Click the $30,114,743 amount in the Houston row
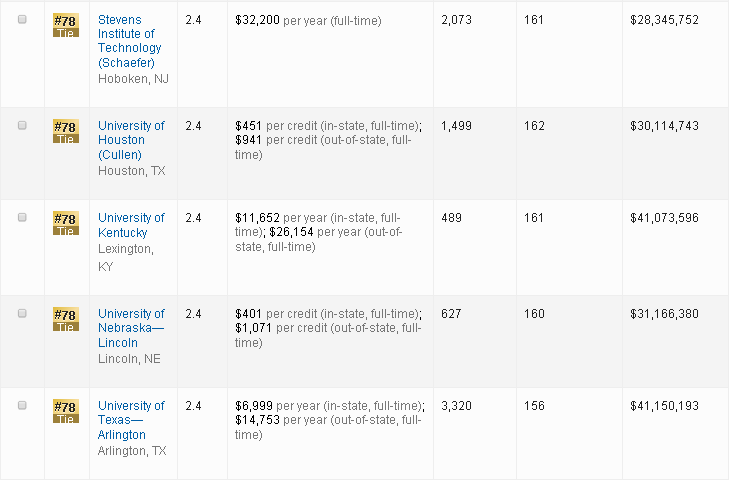 (664, 126)
